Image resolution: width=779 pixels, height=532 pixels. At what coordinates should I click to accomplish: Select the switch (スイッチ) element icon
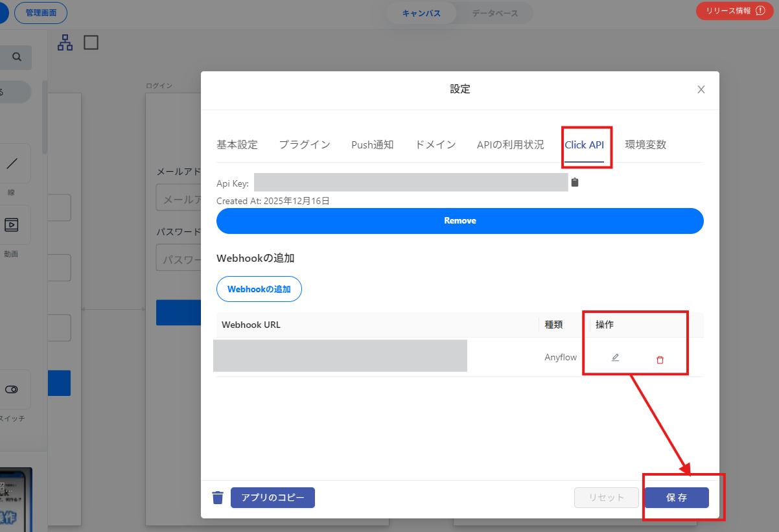(x=12, y=389)
